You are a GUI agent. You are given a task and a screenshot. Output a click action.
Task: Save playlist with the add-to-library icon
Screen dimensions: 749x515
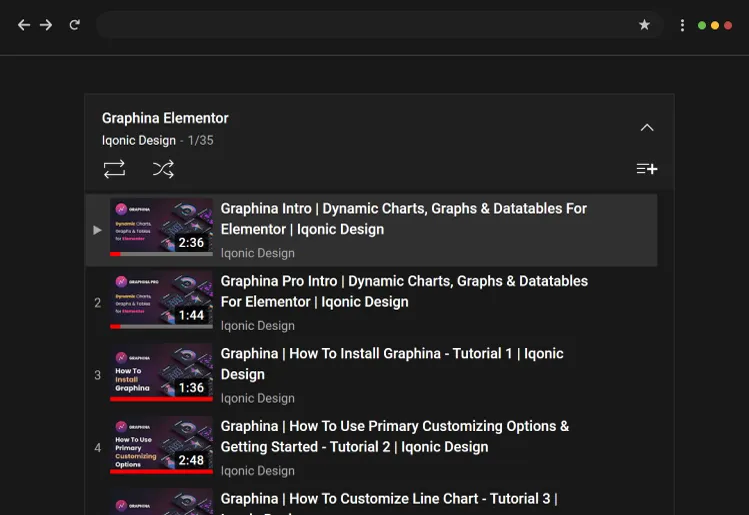[647, 169]
